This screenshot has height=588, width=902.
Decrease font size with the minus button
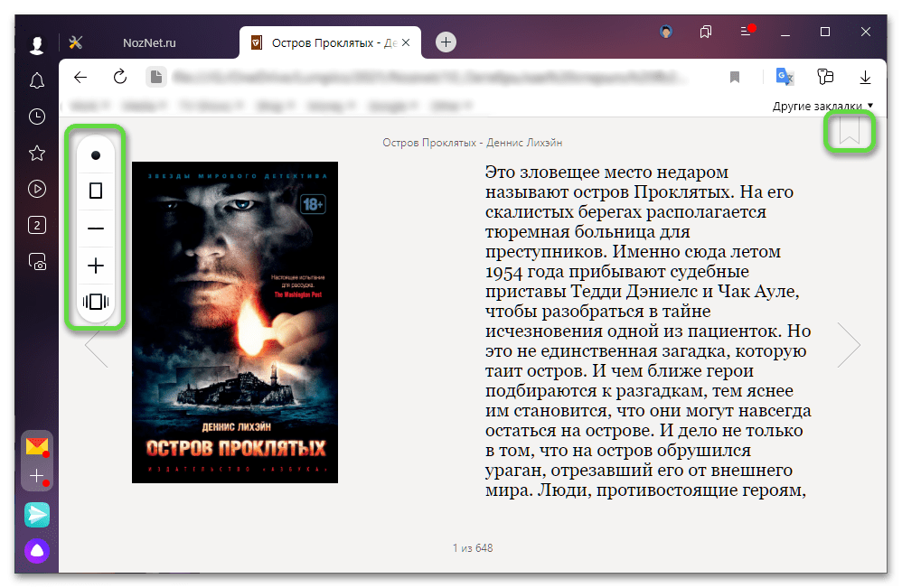(96, 229)
